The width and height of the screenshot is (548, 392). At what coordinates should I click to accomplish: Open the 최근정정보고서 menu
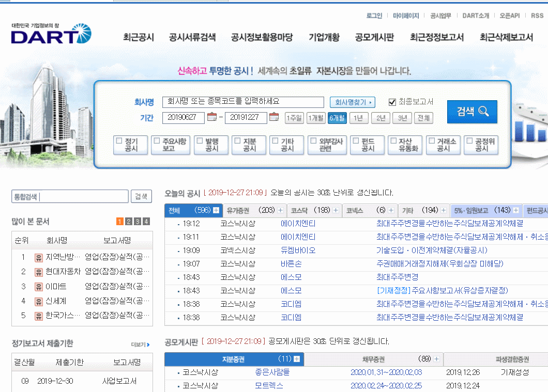(437, 37)
